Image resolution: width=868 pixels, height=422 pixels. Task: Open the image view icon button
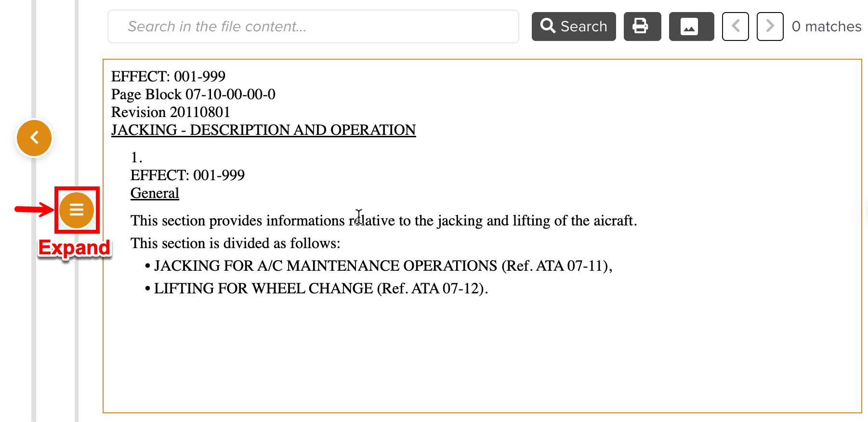coord(691,26)
